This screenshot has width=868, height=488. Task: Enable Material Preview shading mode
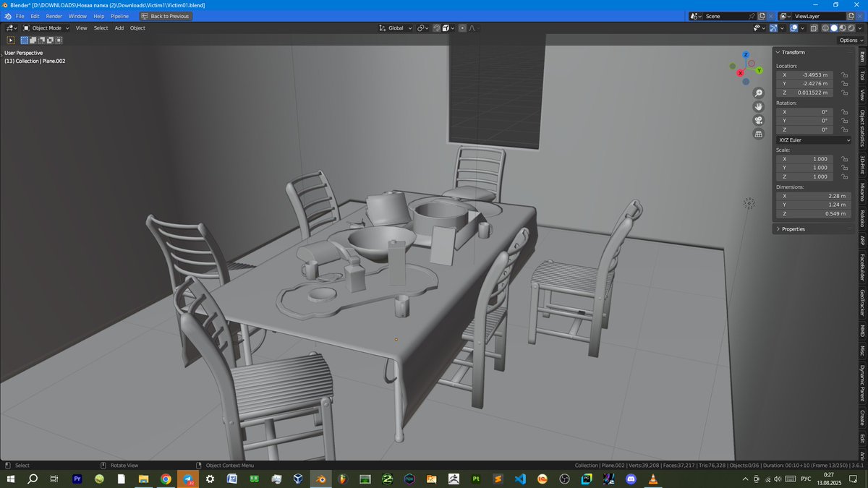click(x=843, y=28)
